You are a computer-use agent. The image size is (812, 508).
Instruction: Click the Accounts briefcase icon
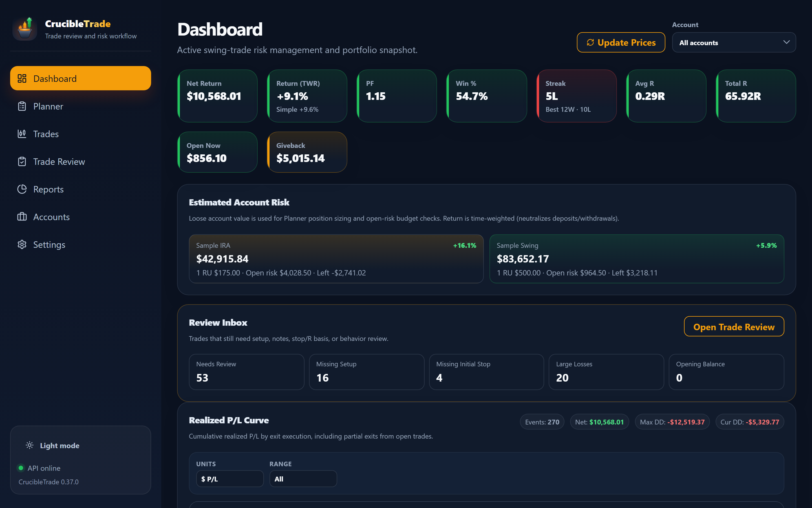[x=22, y=217]
